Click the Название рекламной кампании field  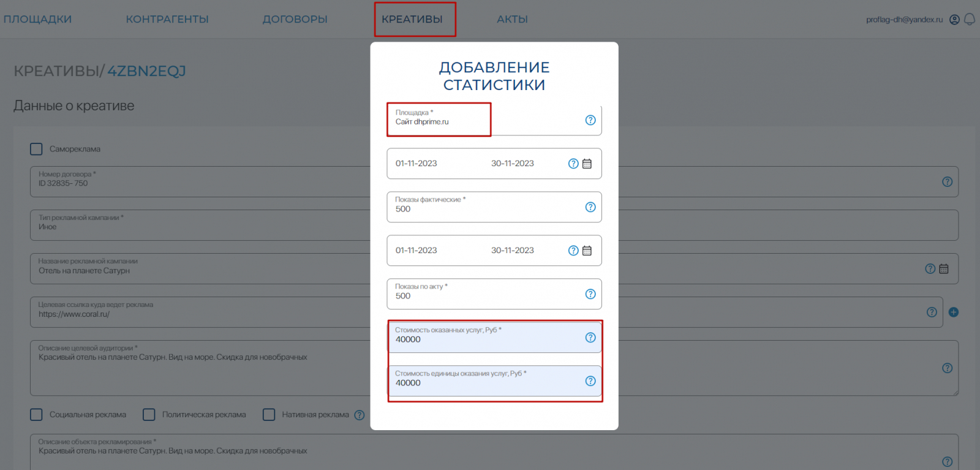pyautogui.click(x=494, y=269)
